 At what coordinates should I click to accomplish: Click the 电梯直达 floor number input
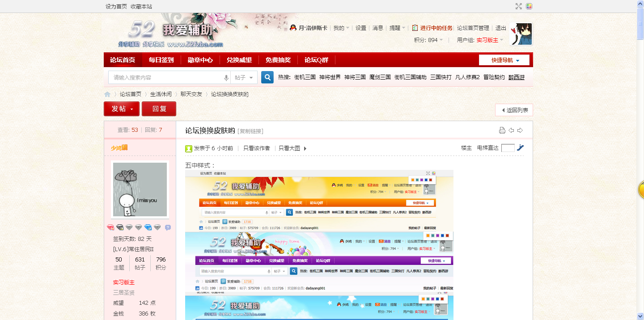pos(508,148)
